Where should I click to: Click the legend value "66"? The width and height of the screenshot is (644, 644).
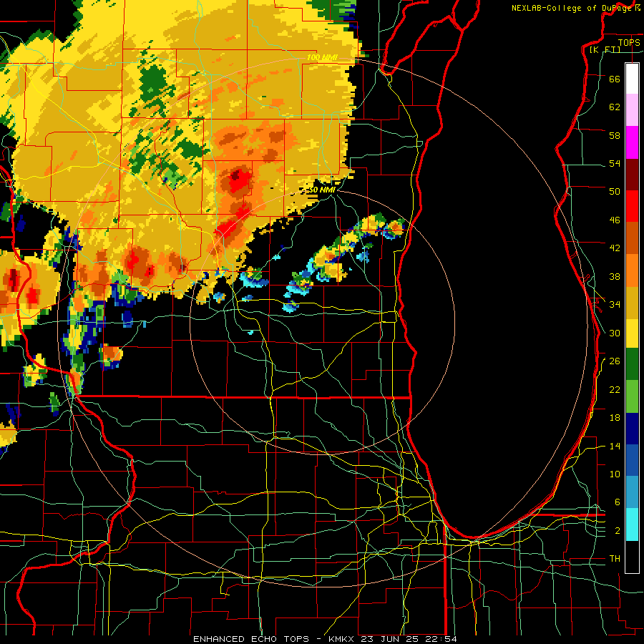(615, 79)
